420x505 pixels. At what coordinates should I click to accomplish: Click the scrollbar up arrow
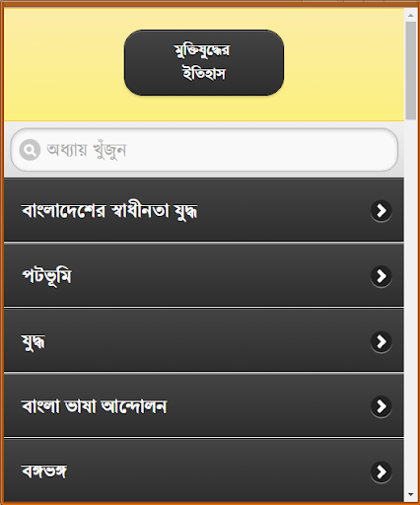point(411,15)
